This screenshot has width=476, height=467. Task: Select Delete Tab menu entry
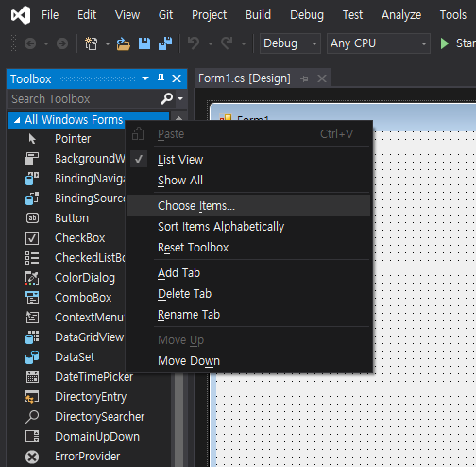248,294
